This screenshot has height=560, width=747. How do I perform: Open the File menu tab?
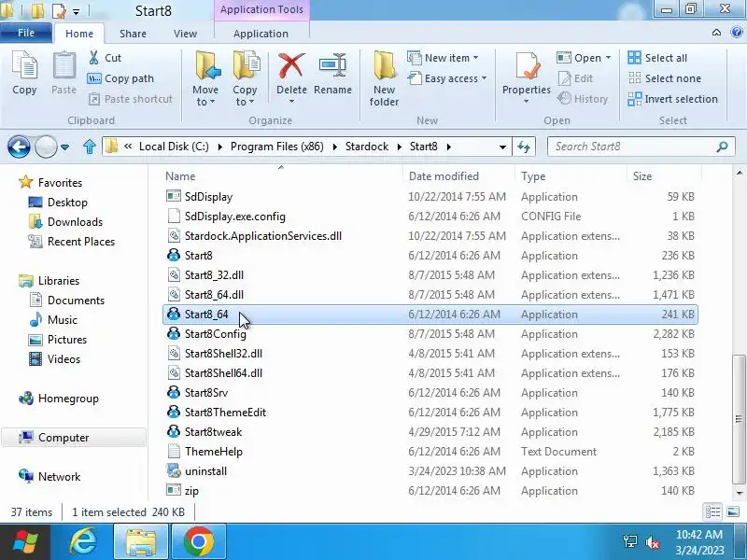tap(26, 33)
